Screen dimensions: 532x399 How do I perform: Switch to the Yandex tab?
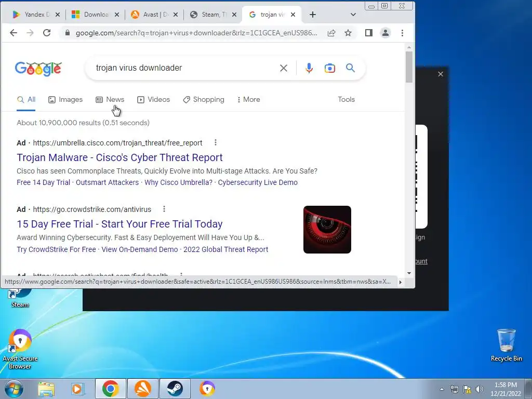point(31,15)
